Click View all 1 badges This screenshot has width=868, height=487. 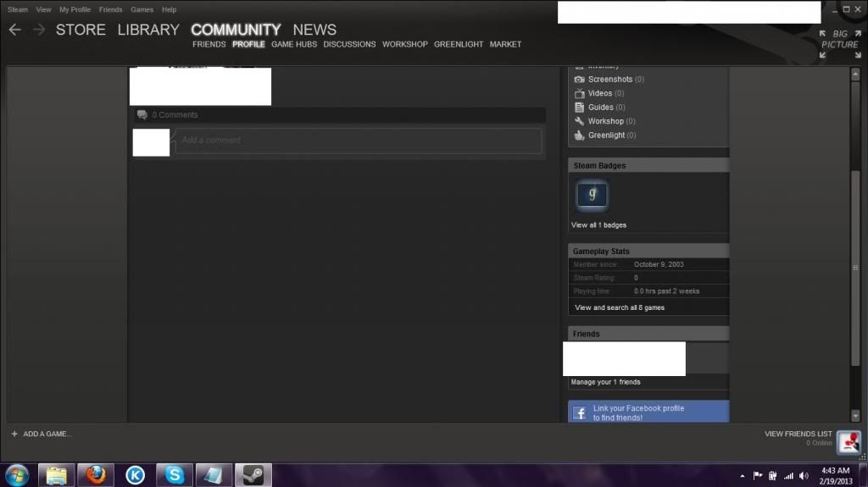tap(598, 225)
